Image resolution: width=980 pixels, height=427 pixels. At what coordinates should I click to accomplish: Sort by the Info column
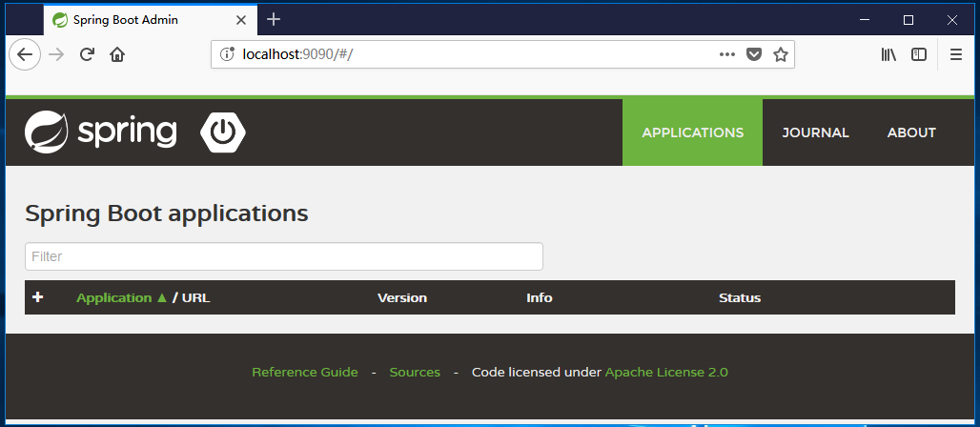pos(539,297)
